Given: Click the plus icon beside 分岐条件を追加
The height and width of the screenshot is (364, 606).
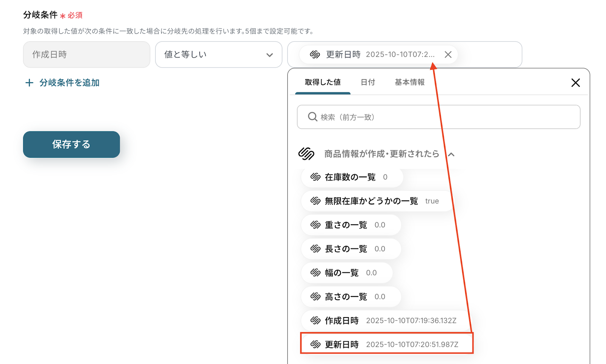Looking at the screenshot, I should click(29, 82).
